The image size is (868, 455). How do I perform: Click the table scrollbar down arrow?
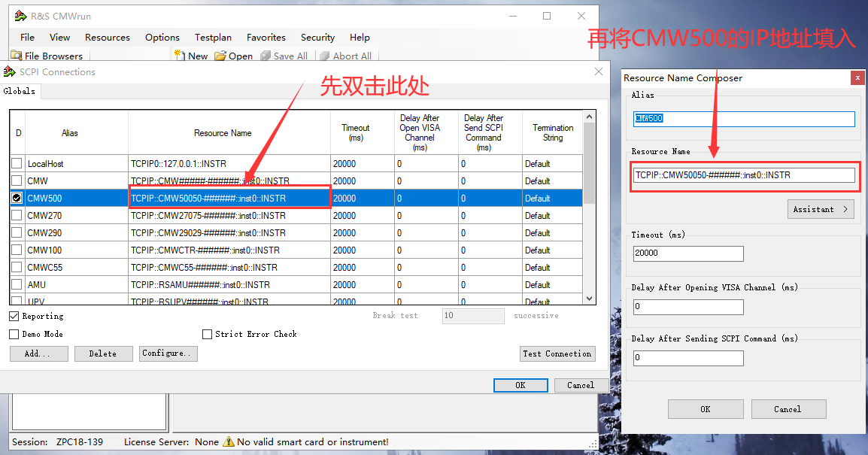point(589,299)
